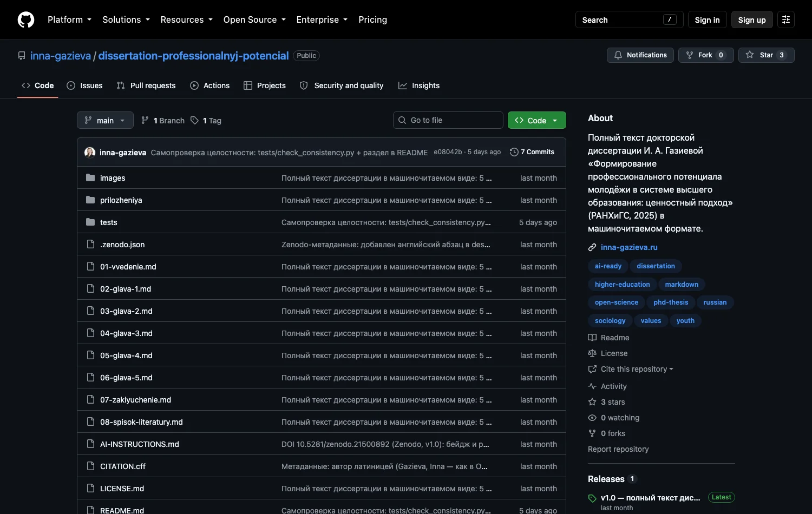This screenshot has width=812, height=514.
Task: Open the Releases heading link
Action: pos(606,479)
